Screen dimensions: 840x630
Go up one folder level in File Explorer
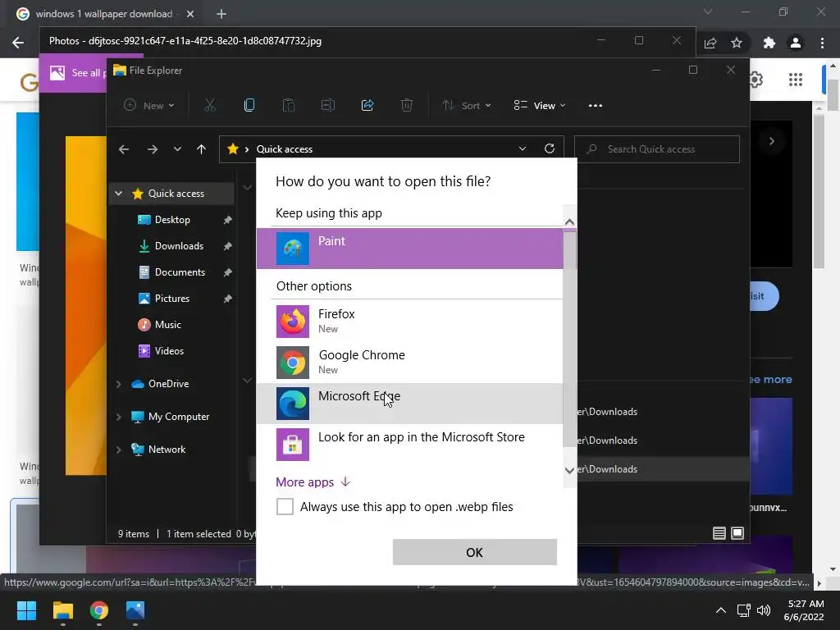[202, 149]
